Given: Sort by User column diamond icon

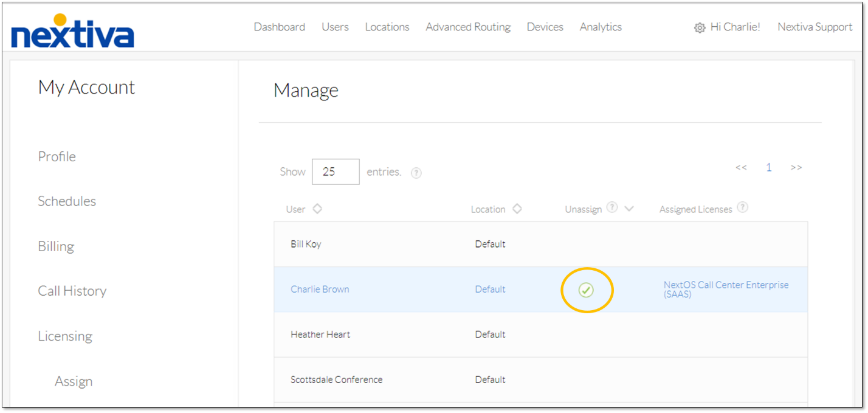Looking at the screenshot, I should [317, 209].
